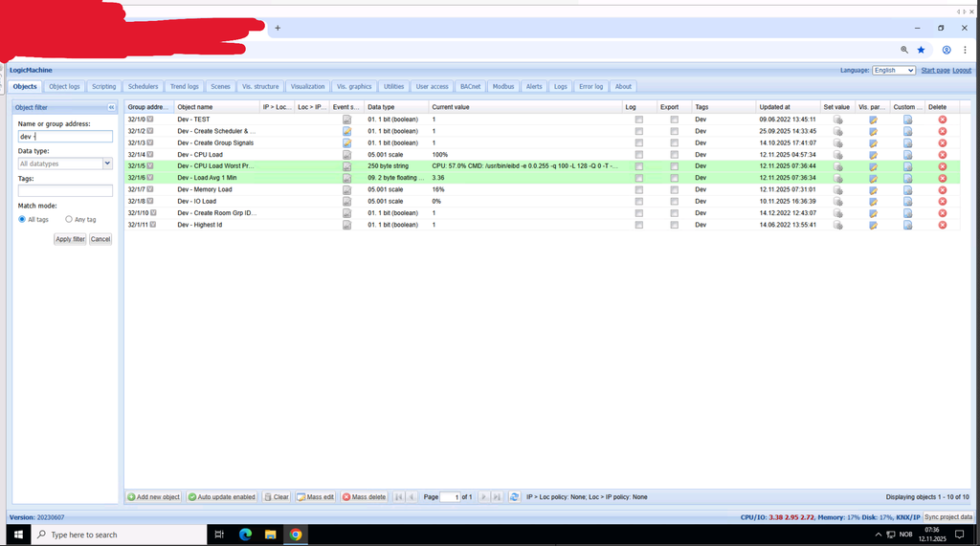Open Windows Start menu
The image size is (980, 546).
point(19,535)
